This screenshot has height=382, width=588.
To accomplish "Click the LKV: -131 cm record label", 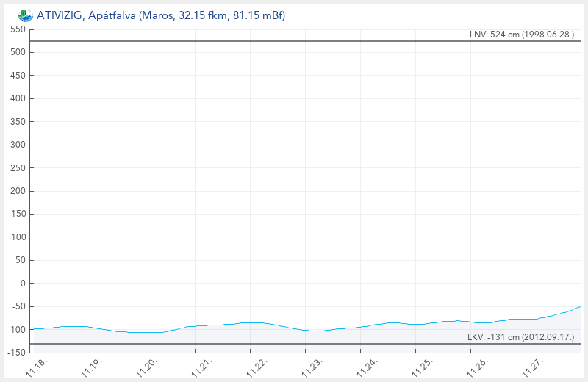I will [521, 337].
